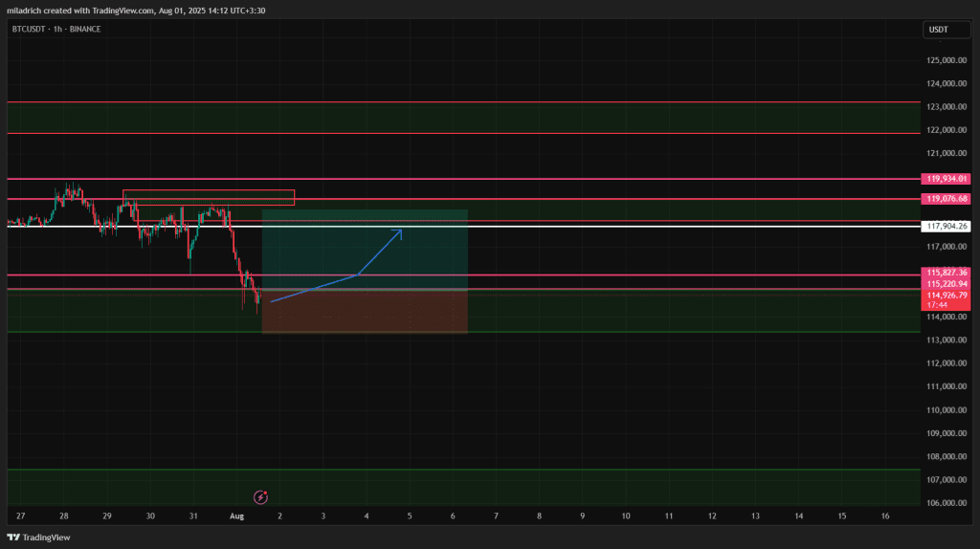
Task: Click the lightning bolt event icon on the time axis
Action: (259, 497)
